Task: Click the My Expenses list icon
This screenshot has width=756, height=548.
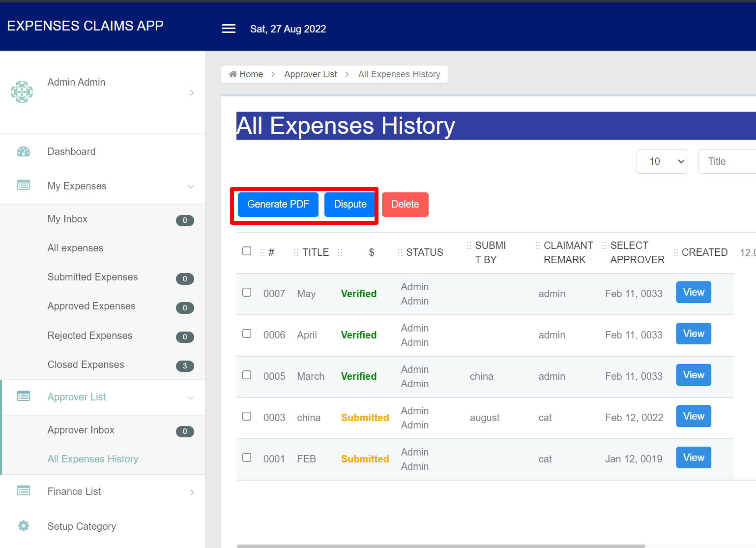Action: [24, 185]
